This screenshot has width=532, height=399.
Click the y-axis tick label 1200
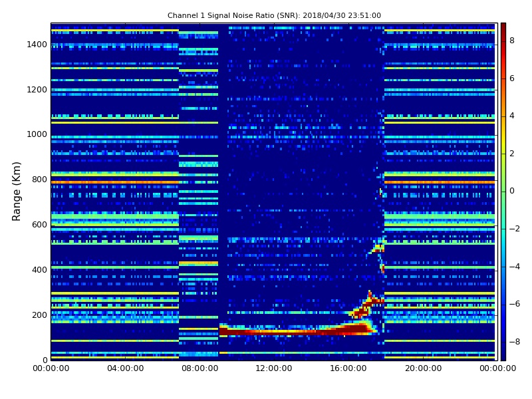click(37, 90)
